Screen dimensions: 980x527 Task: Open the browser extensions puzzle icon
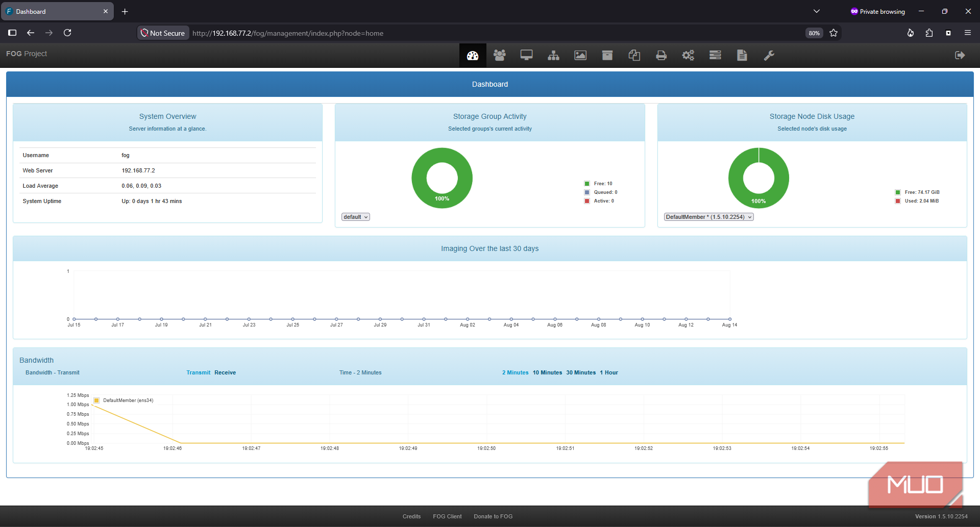(x=929, y=33)
